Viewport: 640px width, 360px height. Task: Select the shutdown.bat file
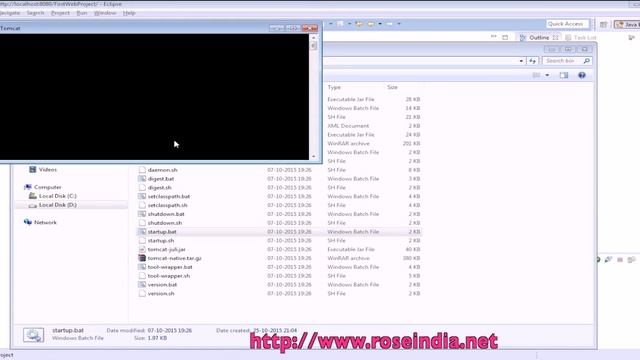pos(166,214)
